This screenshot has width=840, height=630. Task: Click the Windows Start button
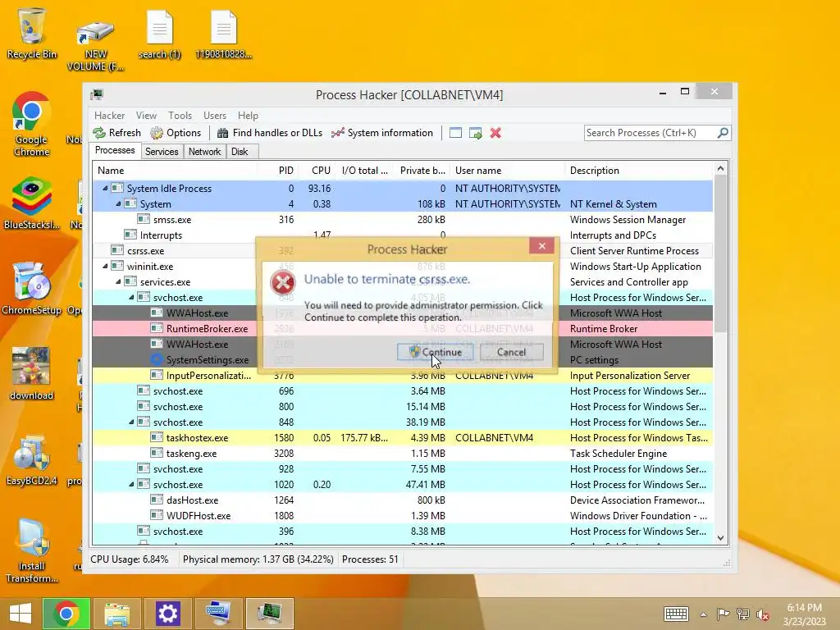21,614
